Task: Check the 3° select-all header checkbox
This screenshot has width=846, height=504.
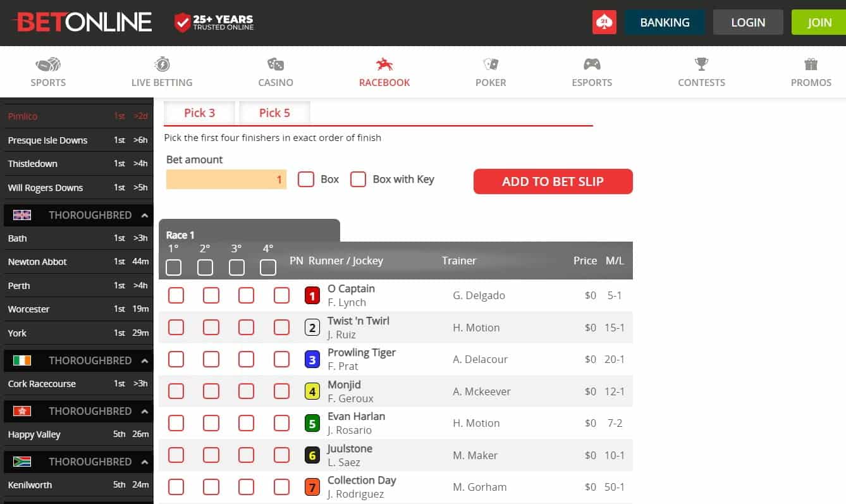Action: (237, 267)
